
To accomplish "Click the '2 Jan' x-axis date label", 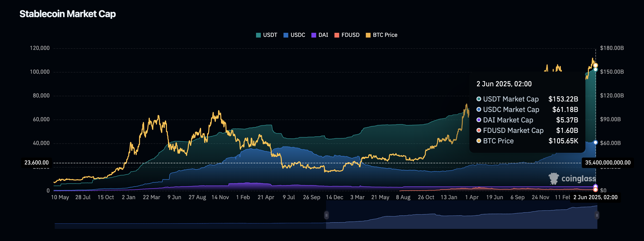I will (129, 197).
